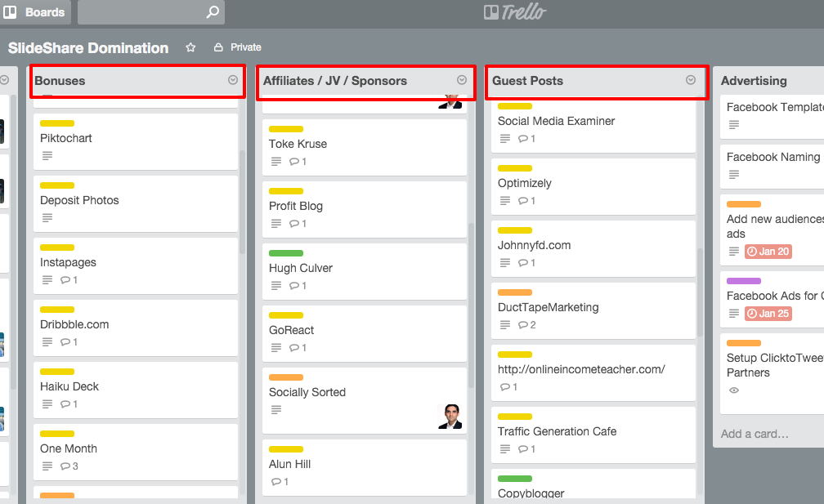Open the Piktochart card
This screenshot has width=824, height=504.
[x=136, y=142]
